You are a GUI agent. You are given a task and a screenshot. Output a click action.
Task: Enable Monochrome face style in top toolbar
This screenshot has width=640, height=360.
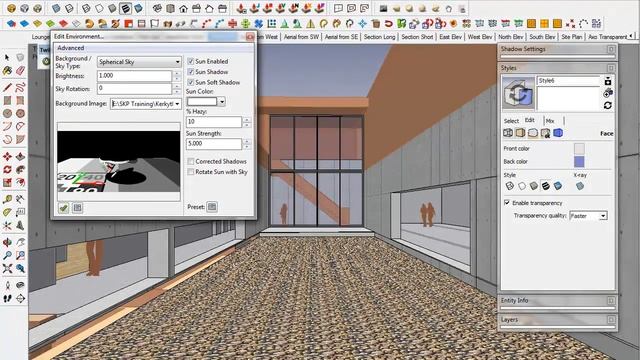tap(139, 8)
